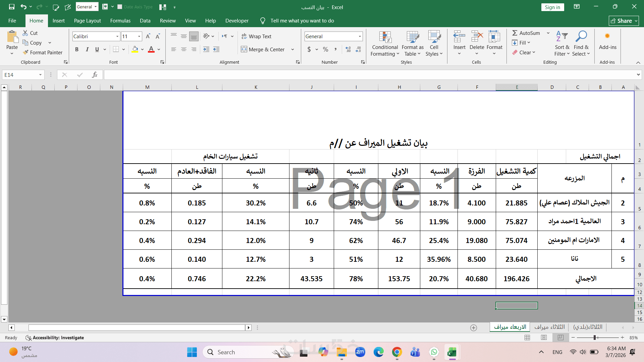Check the Date Axis Type checkbox
644x362 pixels.
120,7
